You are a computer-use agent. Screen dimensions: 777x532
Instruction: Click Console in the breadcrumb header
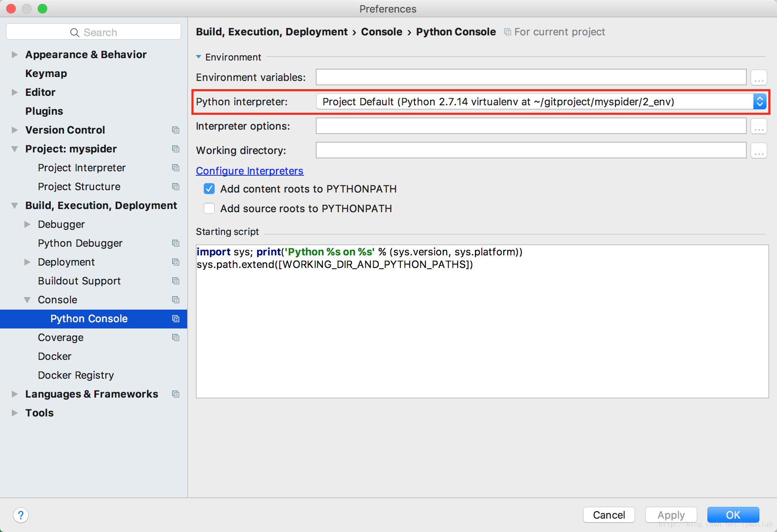pos(381,32)
